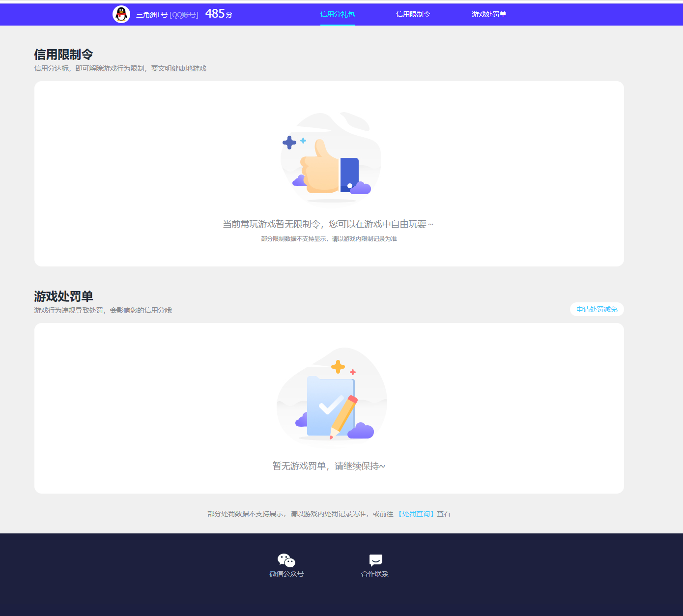
Task: Click the 游戏处罚单 section heading
Action: (x=63, y=296)
